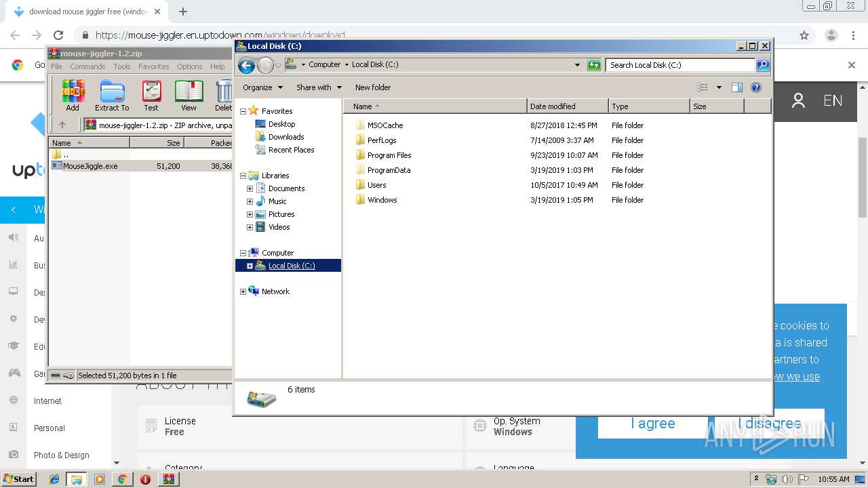The width and height of the screenshot is (868, 488).
Task: Open WinRAR File menu
Action: [56, 66]
